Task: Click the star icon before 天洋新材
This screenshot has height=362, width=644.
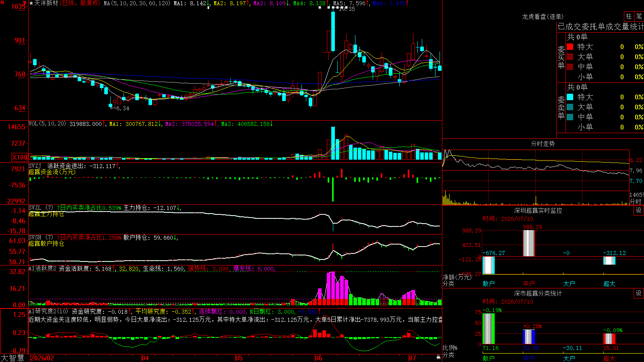Action: pyautogui.click(x=31, y=3)
